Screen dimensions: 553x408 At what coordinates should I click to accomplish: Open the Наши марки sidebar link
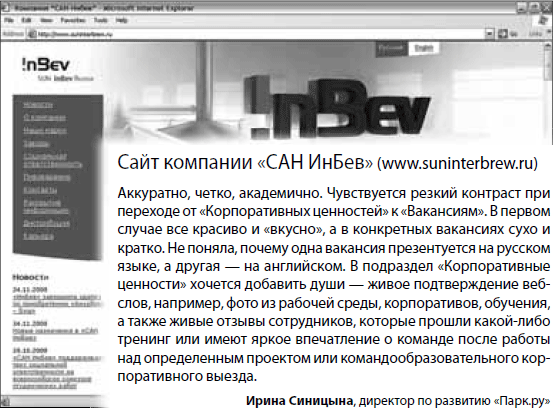45,130
